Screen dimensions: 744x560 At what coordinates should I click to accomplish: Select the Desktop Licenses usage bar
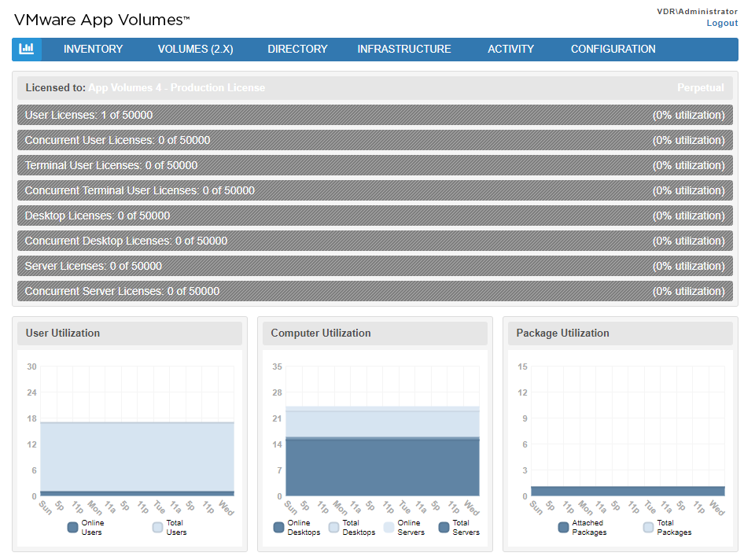click(x=375, y=216)
